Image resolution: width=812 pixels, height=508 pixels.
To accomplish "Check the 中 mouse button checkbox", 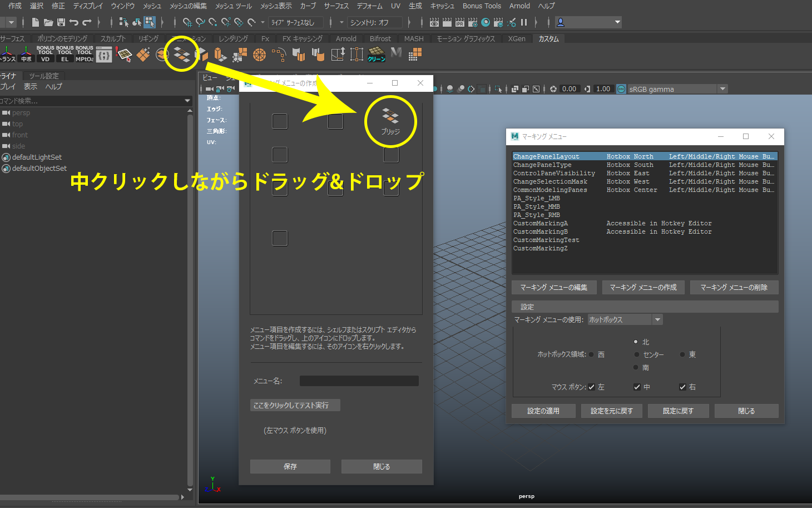I will coord(637,387).
